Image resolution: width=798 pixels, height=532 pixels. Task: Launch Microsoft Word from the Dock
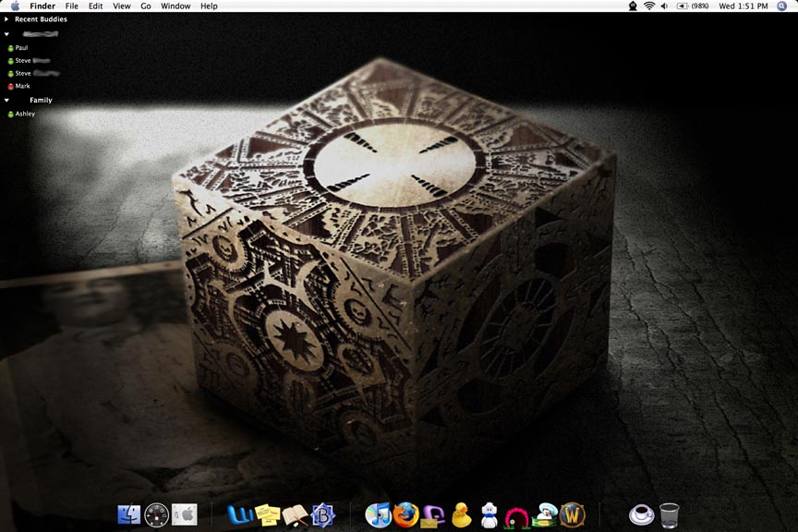pyautogui.click(x=240, y=514)
